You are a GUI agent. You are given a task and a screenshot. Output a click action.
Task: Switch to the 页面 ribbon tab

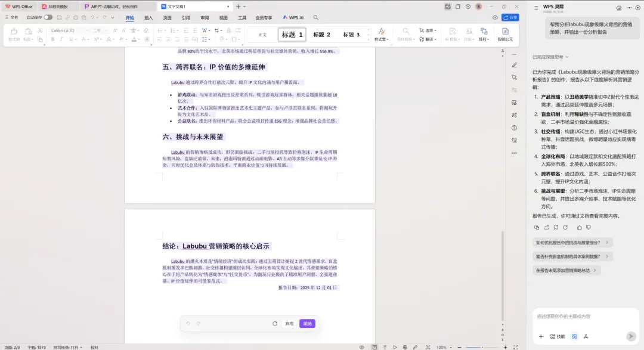[x=167, y=18]
